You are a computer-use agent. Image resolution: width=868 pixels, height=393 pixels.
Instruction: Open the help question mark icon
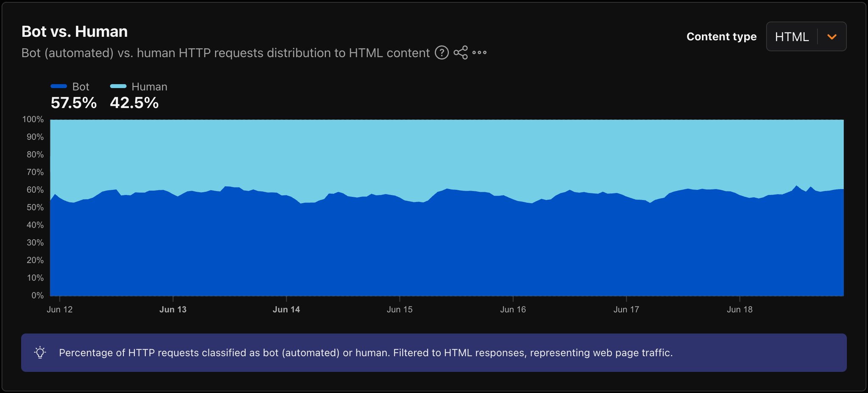click(x=442, y=53)
